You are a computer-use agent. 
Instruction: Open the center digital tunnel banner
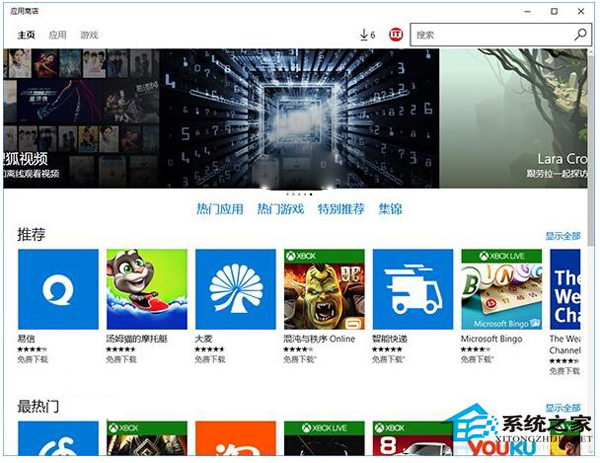[x=300, y=118]
